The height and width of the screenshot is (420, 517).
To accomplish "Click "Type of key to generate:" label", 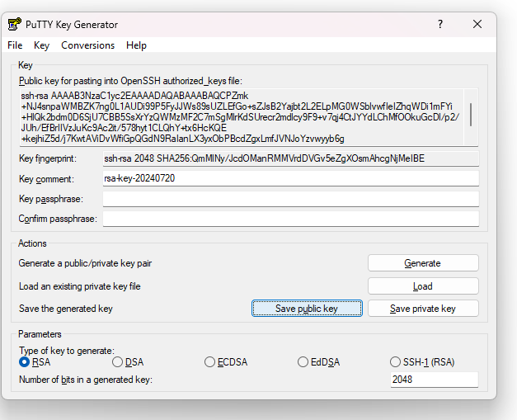I will [x=67, y=351].
